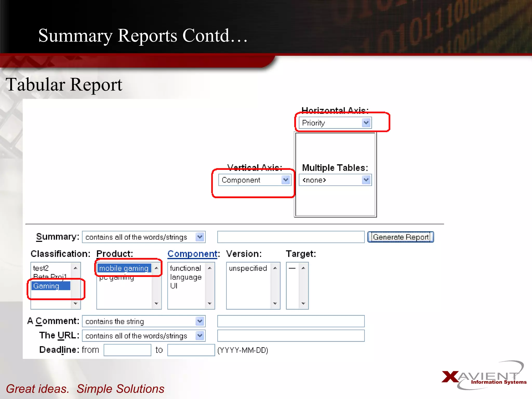Click Classification list scroll up arrow
This screenshot has width=532, height=399.
click(x=76, y=268)
